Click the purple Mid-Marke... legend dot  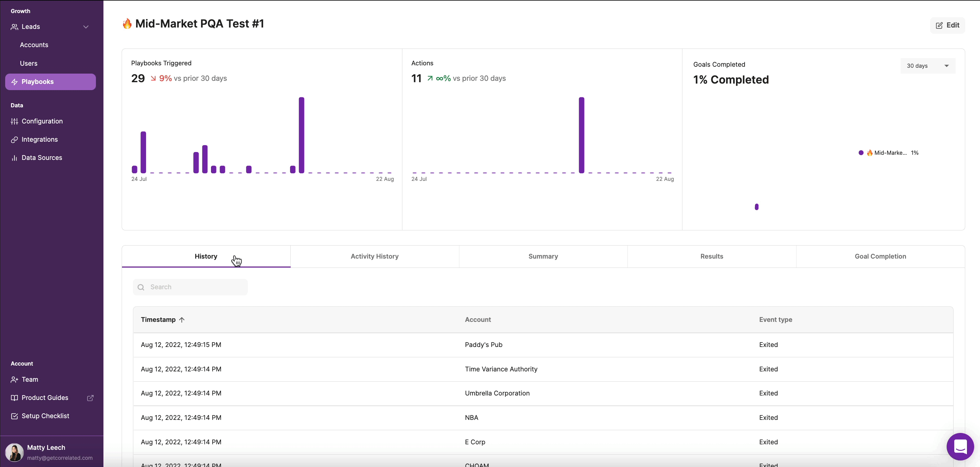[861, 153]
